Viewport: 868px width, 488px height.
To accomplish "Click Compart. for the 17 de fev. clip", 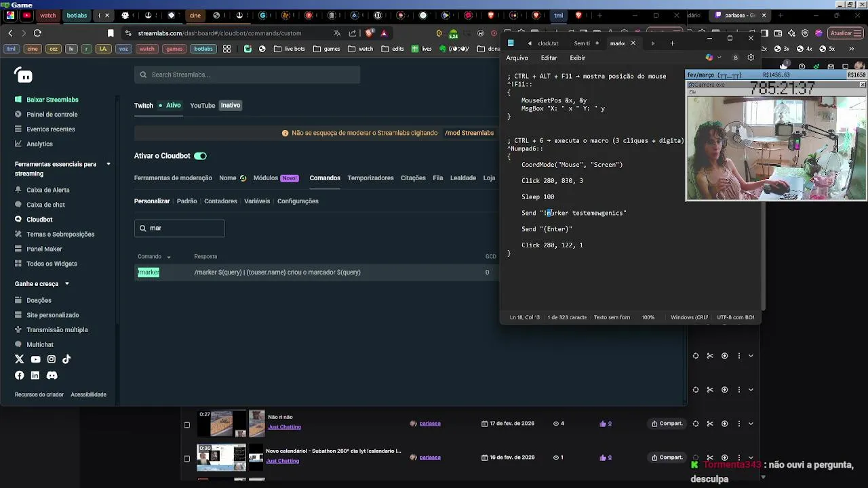I will (x=667, y=424).
